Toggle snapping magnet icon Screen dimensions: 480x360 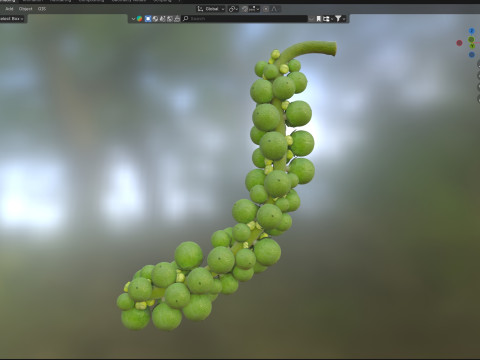click(245, 9)
